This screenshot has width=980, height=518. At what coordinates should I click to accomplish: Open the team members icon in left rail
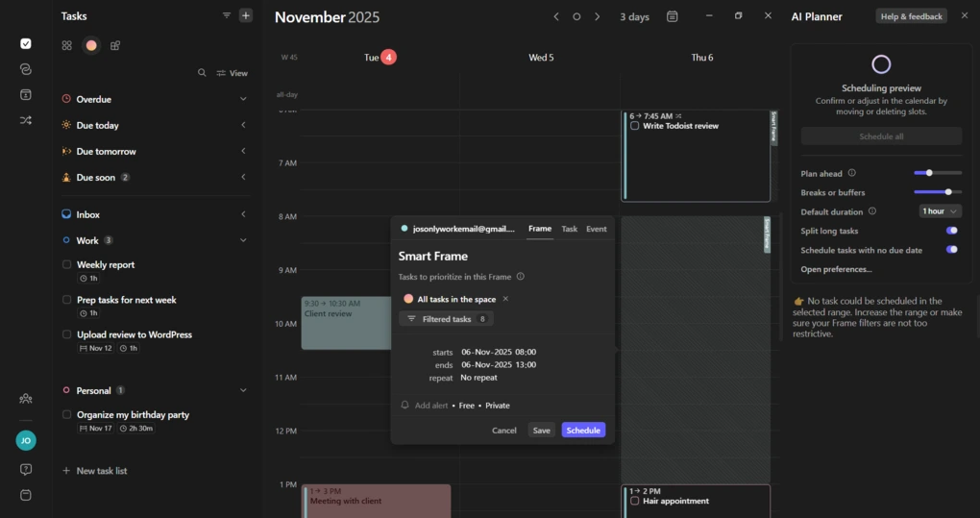pyautogui.click(x=26, y=399)
